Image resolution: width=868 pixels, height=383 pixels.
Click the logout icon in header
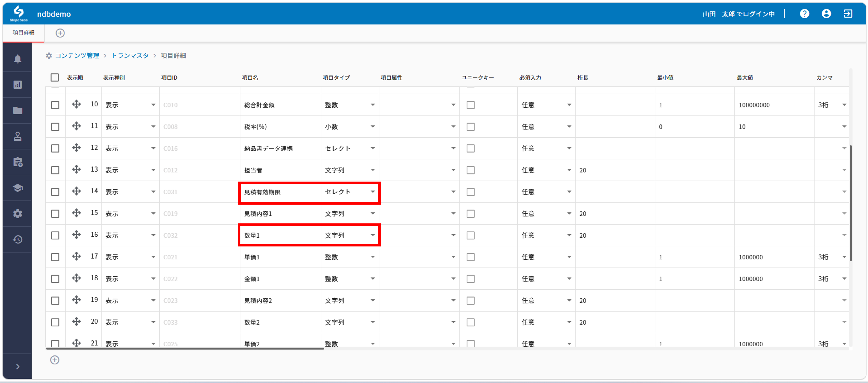coord(848,14)
